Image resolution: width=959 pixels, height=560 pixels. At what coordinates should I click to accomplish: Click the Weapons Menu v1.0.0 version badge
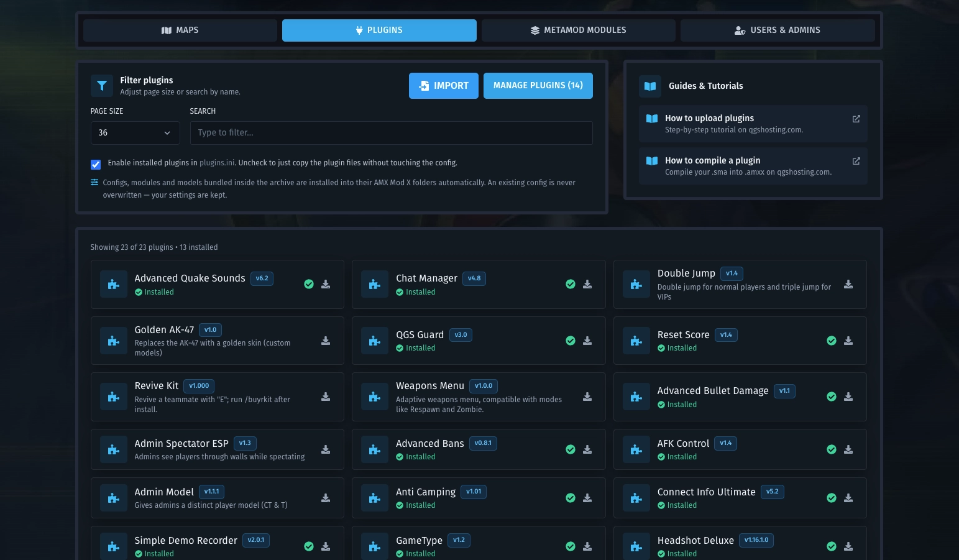click(x=484, y=386)
